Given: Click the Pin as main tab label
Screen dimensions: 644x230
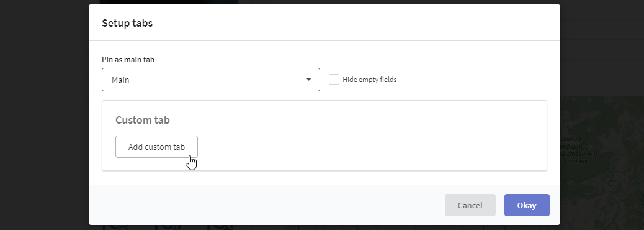Looking at the screenshot, I should tap(128, 60).
